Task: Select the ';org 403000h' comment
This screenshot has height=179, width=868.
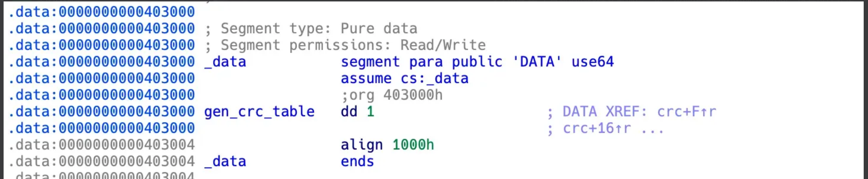Action: (x=392, y=95)
